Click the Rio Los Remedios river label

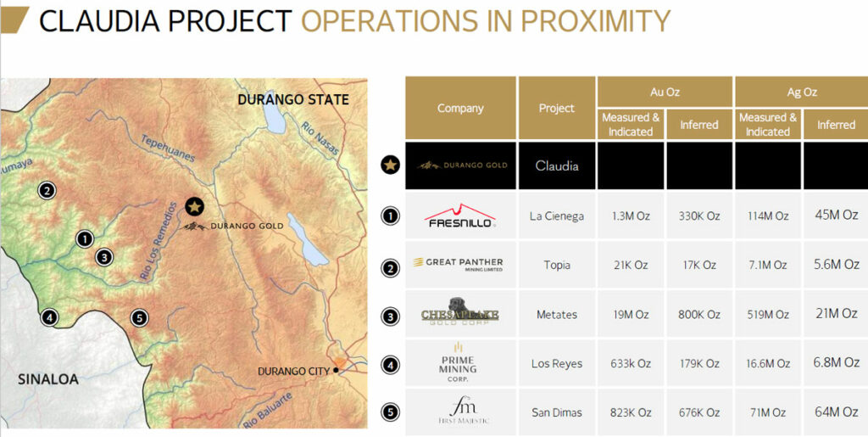point(158,241)
